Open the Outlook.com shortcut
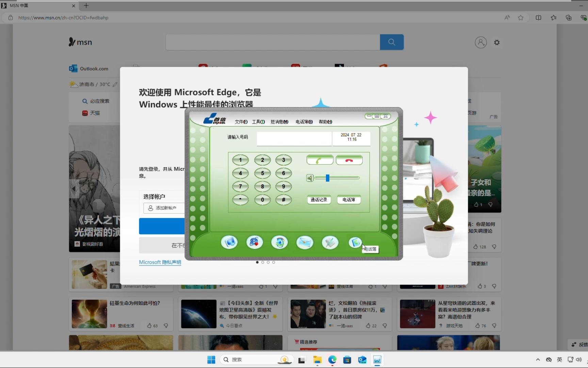 (89, 68)
